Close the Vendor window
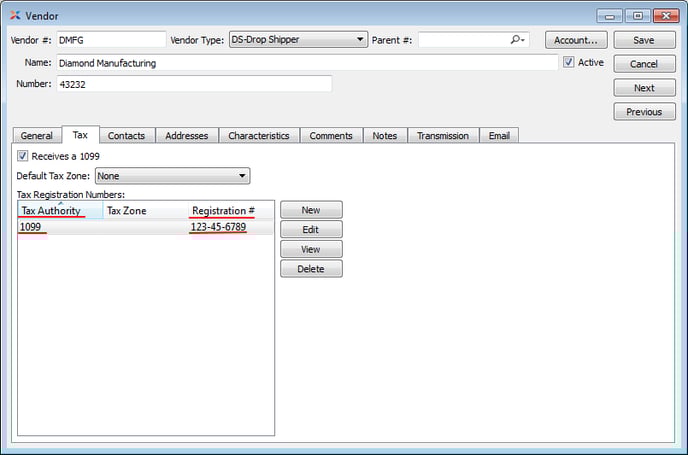688x455 pixels. 666,16
